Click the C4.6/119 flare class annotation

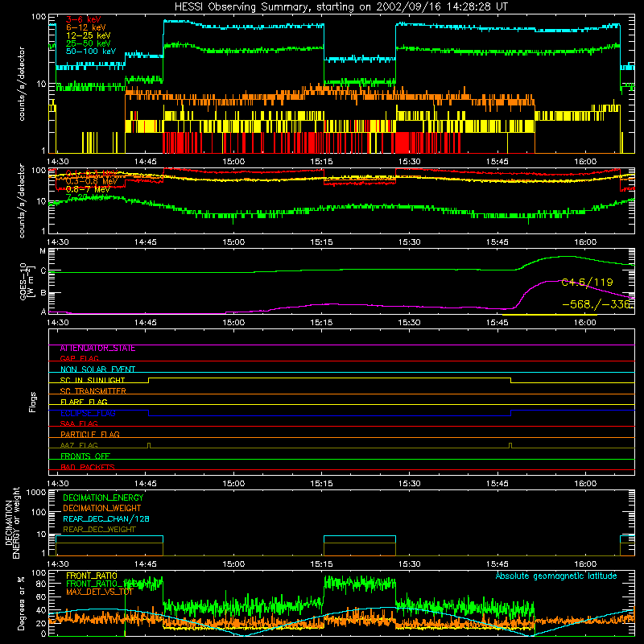click(587, 283)
